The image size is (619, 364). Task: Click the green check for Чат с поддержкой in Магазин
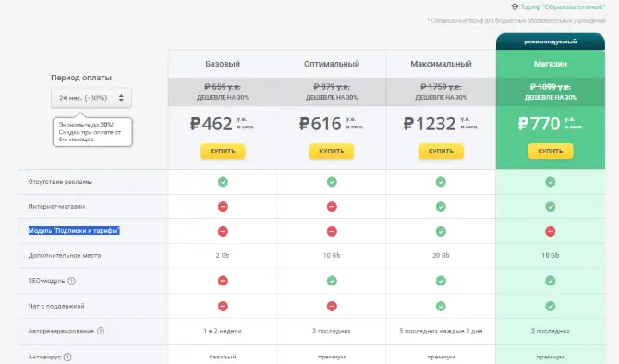(551, 306)
